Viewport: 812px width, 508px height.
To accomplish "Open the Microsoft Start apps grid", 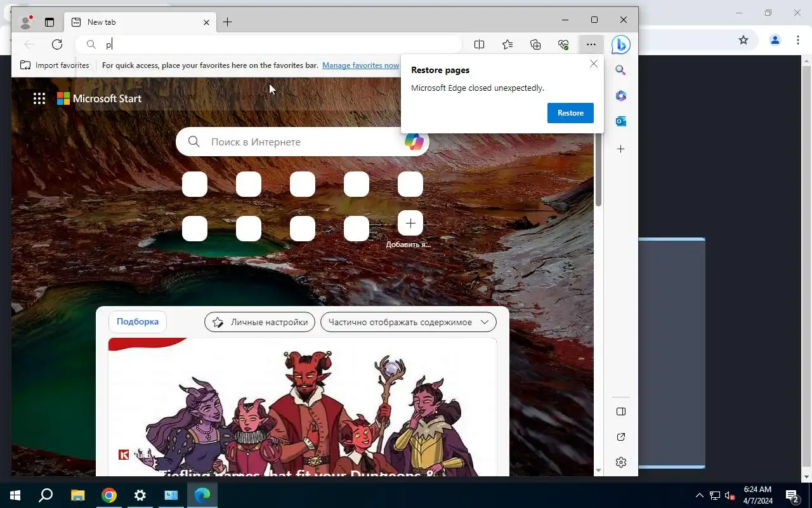I will click(39, 98).
